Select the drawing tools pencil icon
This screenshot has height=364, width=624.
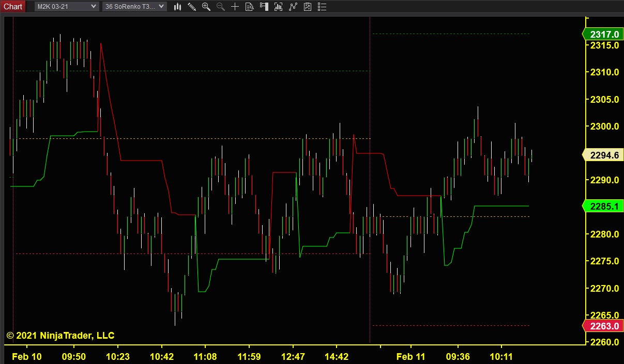(x=192, y=6)
